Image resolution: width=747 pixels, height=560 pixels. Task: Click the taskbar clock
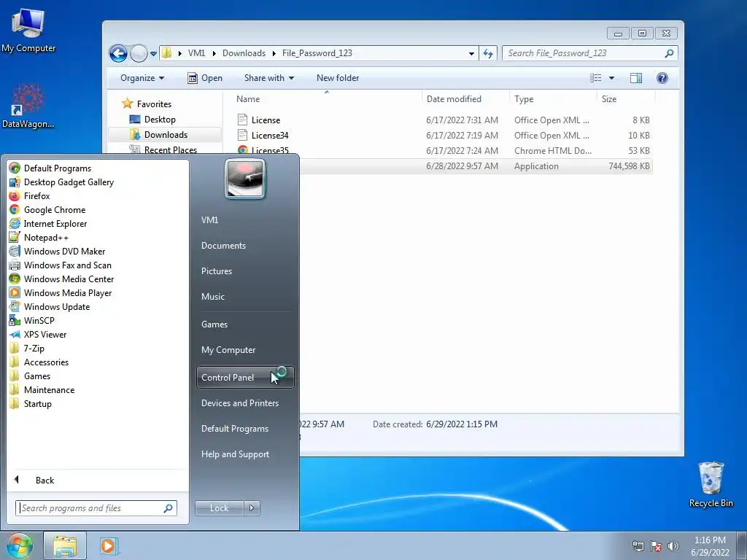click(x=710, y=546)
